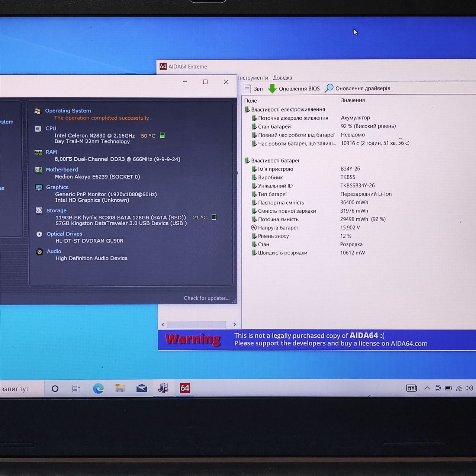Click the SSD temperature indicator square
The height and width of the screenshot is (476, 476).
(214, 217)
